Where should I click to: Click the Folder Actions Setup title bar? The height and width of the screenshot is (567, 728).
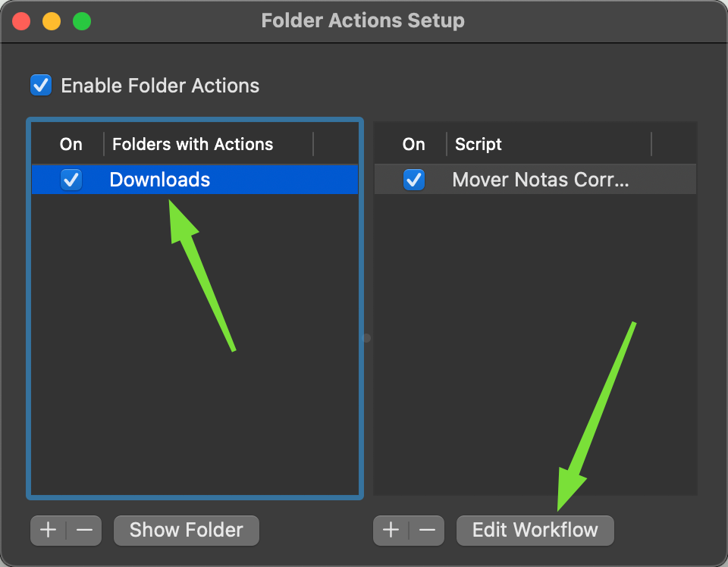(362, 21)
